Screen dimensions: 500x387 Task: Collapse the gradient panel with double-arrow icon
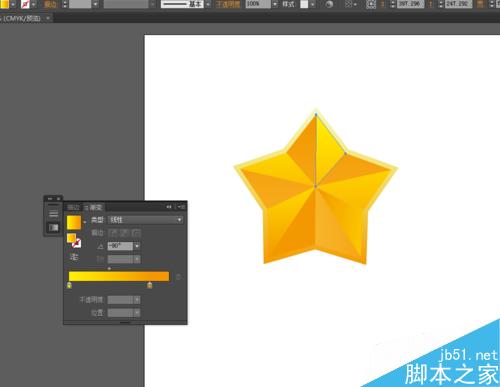point(169,207)
